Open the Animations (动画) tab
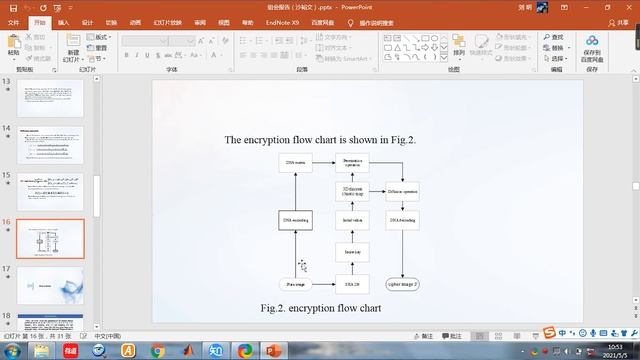The width and height of the screenshot is (640, 360). [x=135, y=23]
